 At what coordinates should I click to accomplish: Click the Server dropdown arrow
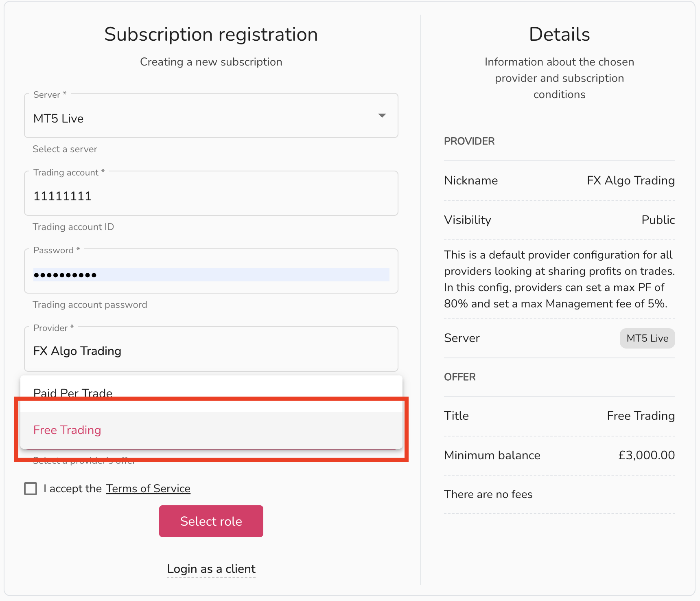pyautogui.click(x=382, y=116)
